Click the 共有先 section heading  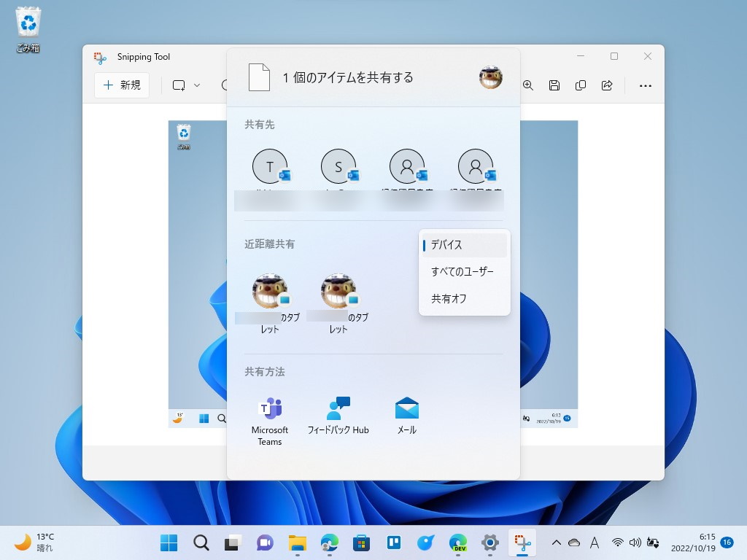[260, 125]
